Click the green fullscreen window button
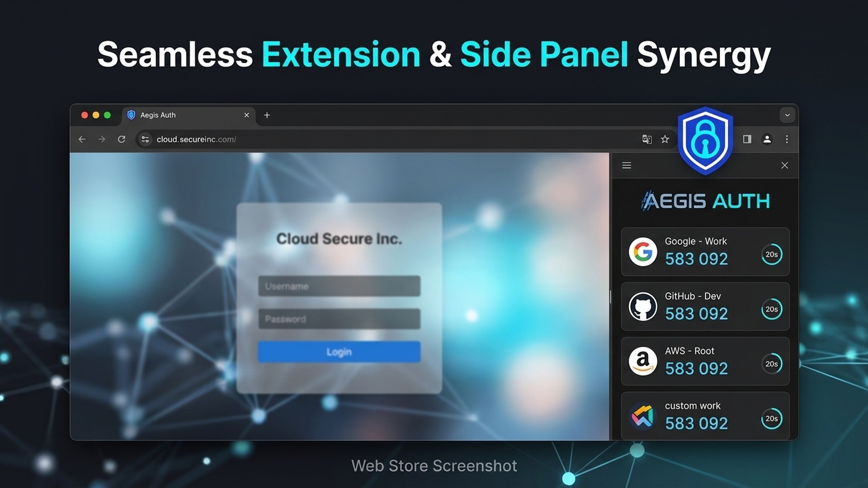 (x=107, y=115)
